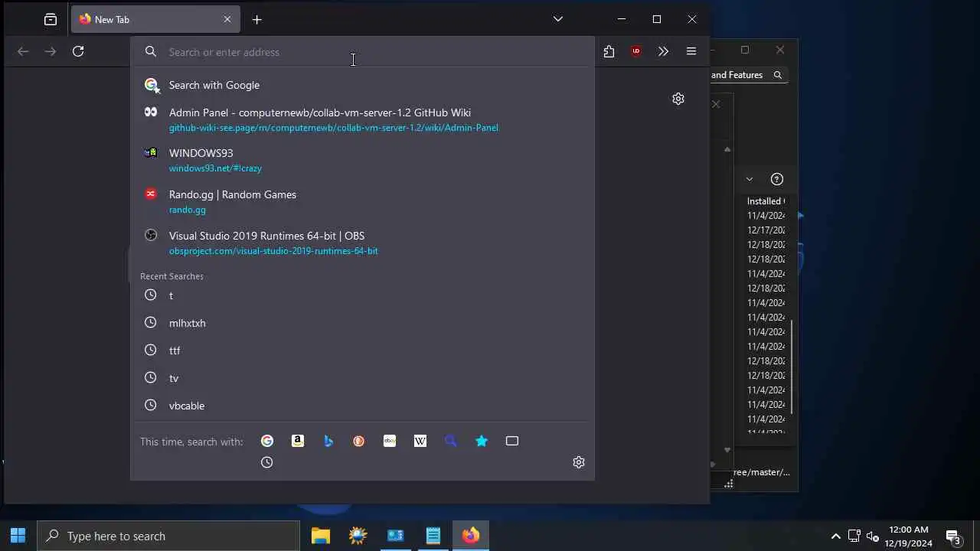Search this time with Amazon
980x551 pixels.
pyautogui.click(x=298, y=441)
